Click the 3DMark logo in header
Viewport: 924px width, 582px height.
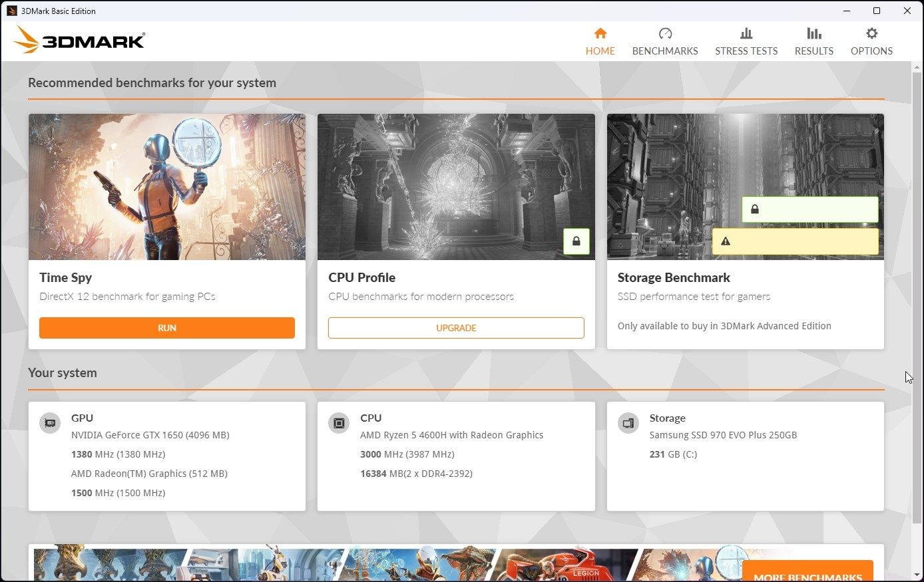(79, 40)
